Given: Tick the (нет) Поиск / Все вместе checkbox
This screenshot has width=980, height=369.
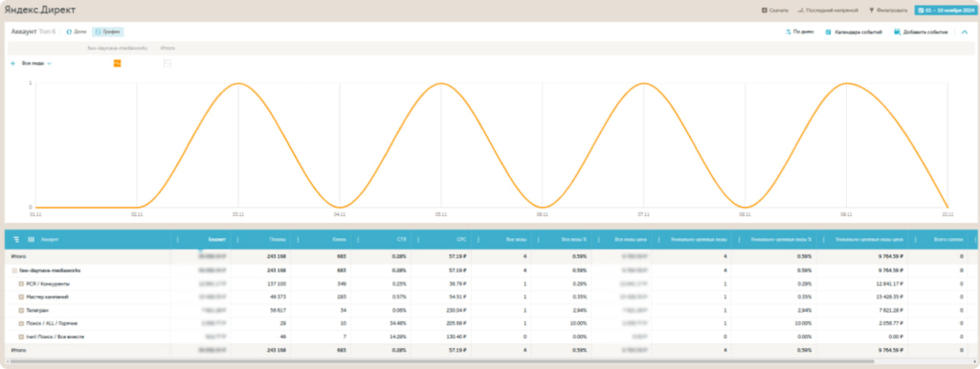Looking at the screenshot, I should point(21,336).
